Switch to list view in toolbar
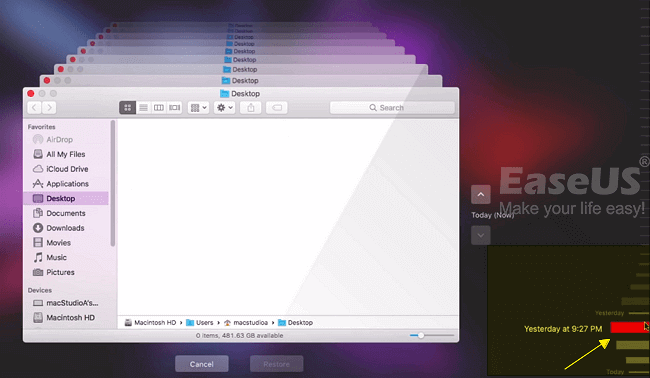 143,108
